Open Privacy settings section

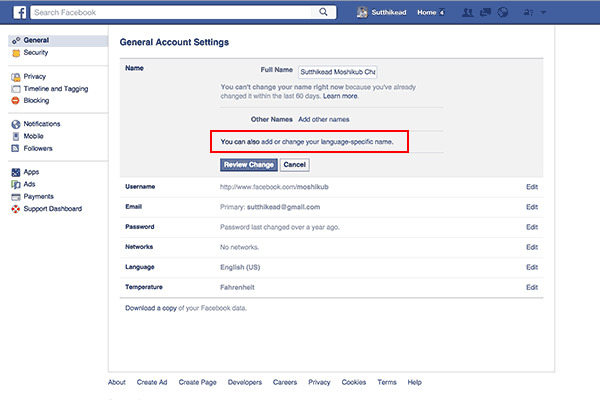coord(35,77)
